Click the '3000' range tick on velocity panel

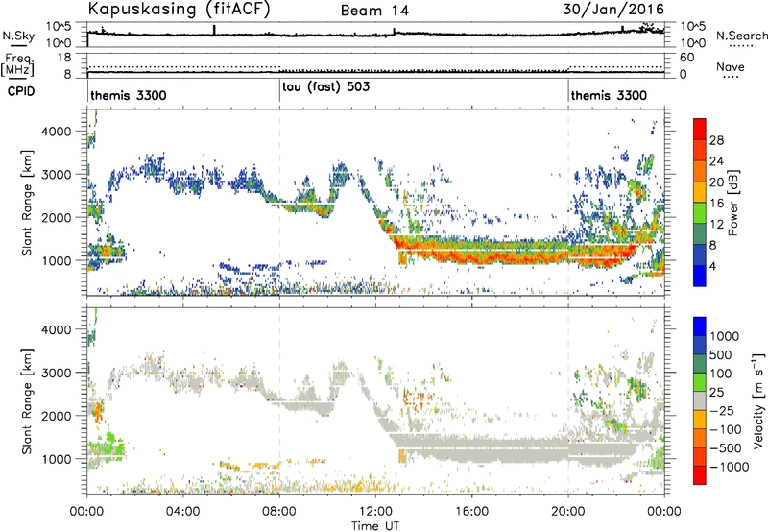tap(59, 373)
